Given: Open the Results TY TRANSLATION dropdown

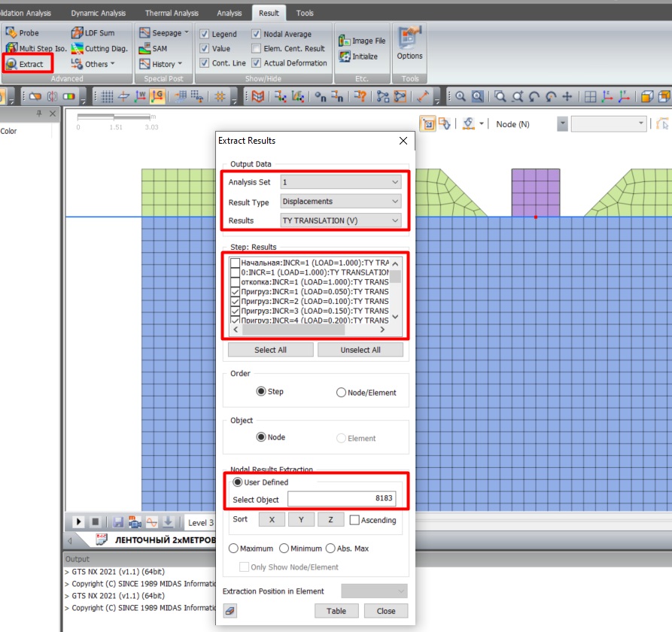Looking at the screenshot, I should point(340,220).
